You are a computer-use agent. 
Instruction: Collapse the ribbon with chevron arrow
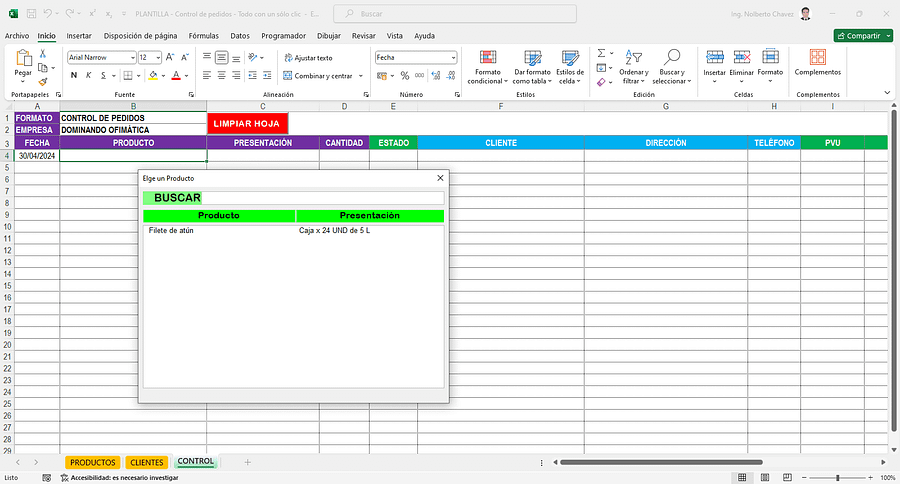point(887,92)
